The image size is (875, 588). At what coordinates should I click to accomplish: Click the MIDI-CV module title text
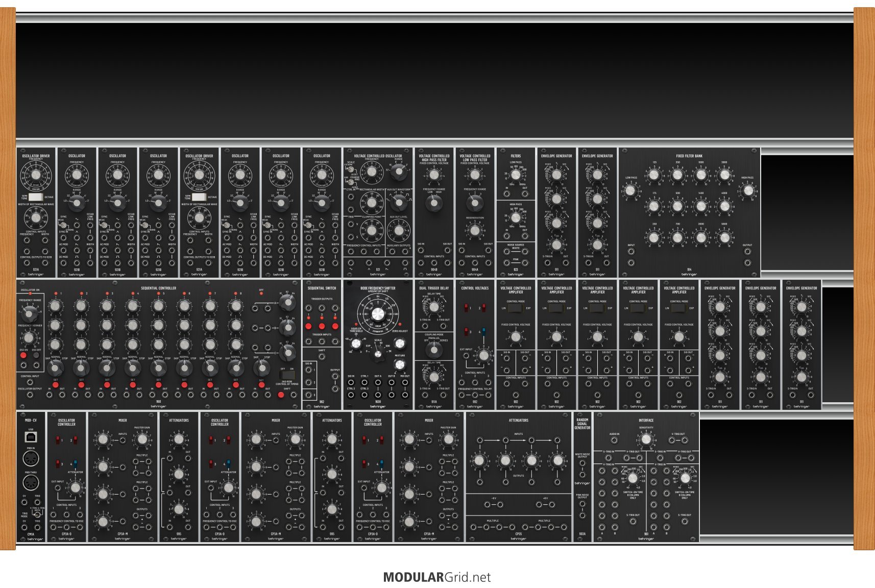(31, 421)
